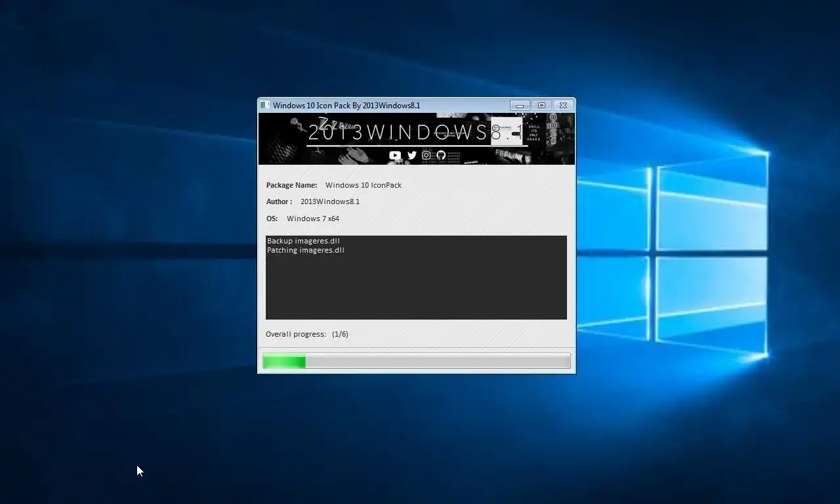
Task: Click the installer icon in the title bar
Action: (x=264, y=105)
